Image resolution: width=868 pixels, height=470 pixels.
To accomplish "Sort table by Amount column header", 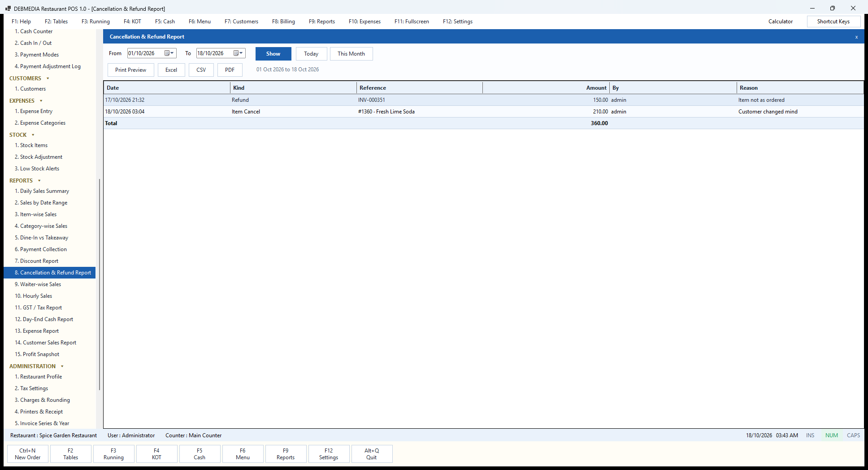I will [547, 88].
